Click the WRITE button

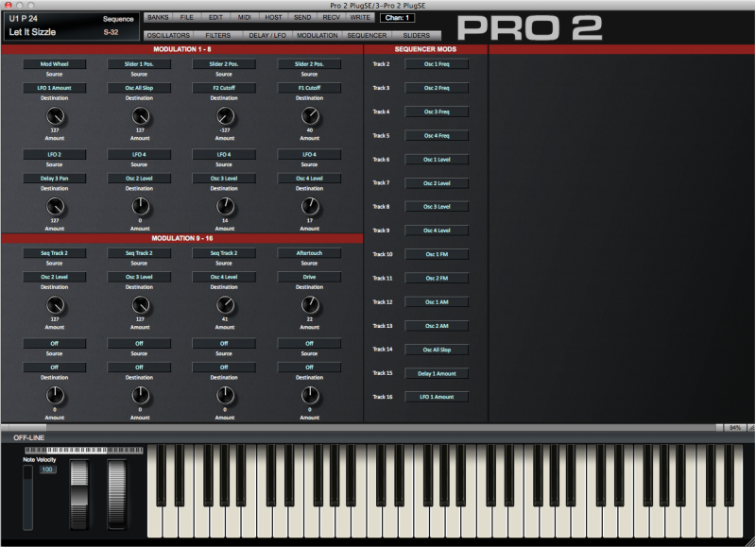click(x=360, y=17)
